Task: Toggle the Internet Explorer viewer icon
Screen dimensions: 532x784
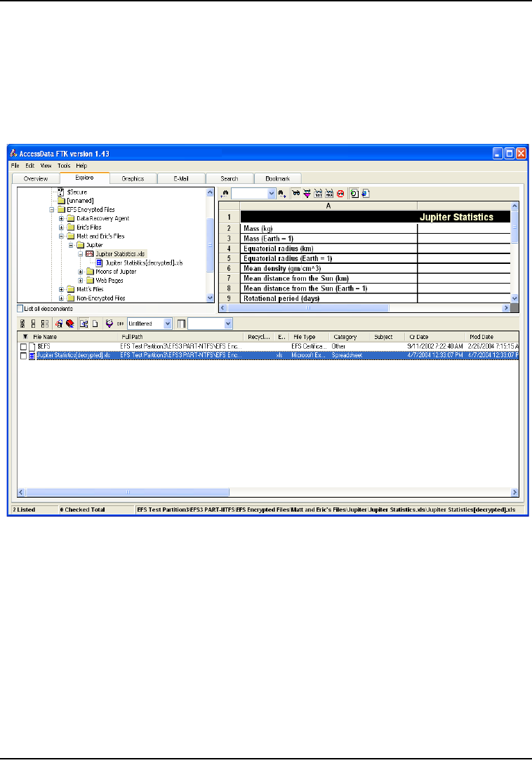Action: [x=366, y=194]
